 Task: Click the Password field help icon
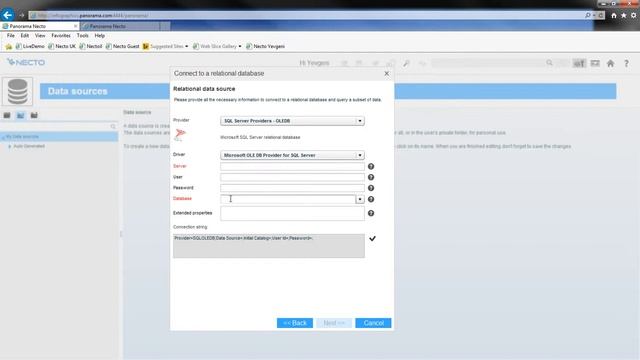click(x=371, y=188)
